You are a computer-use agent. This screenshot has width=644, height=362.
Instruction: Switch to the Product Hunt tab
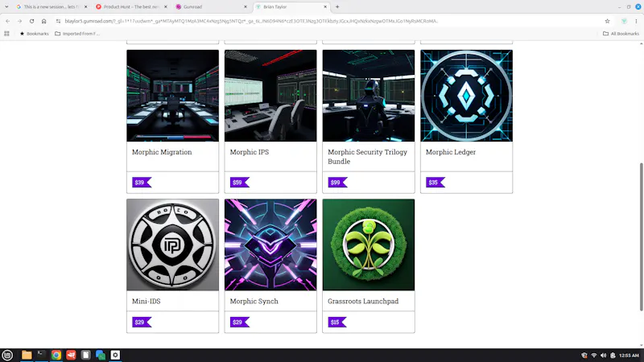[x=130, y=6]
